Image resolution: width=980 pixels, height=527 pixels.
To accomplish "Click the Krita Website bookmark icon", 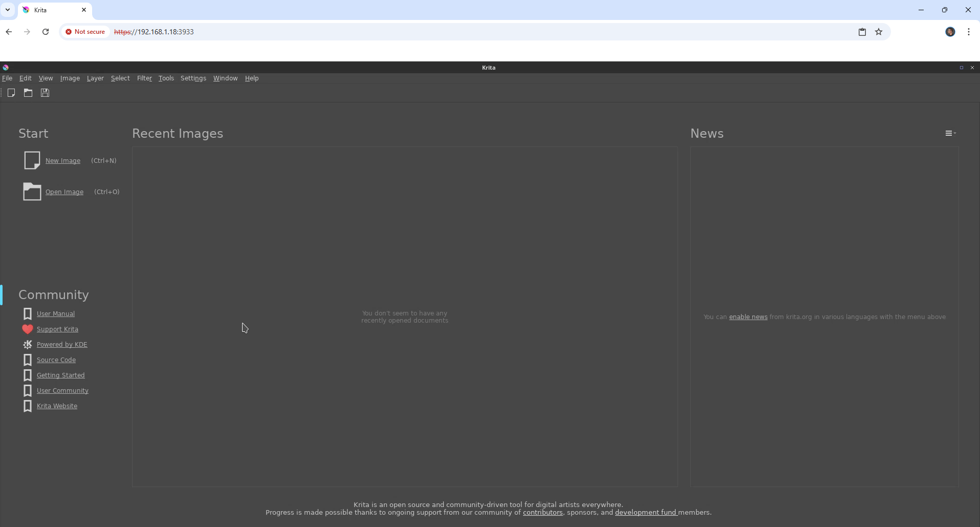I will coord(28,406).
